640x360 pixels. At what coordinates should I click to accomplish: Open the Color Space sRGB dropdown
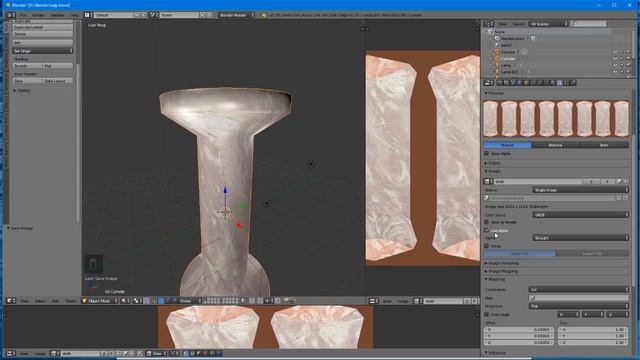[x=580, y=215]
